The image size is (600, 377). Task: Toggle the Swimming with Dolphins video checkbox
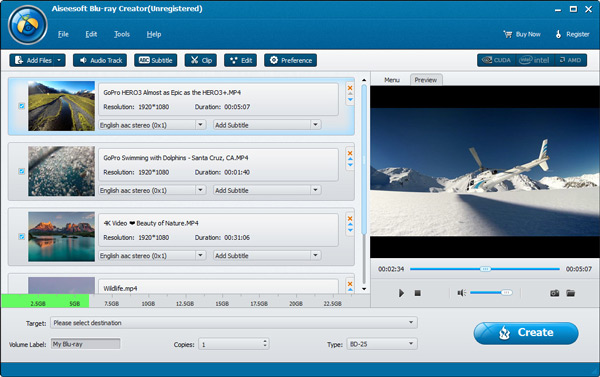22,171
